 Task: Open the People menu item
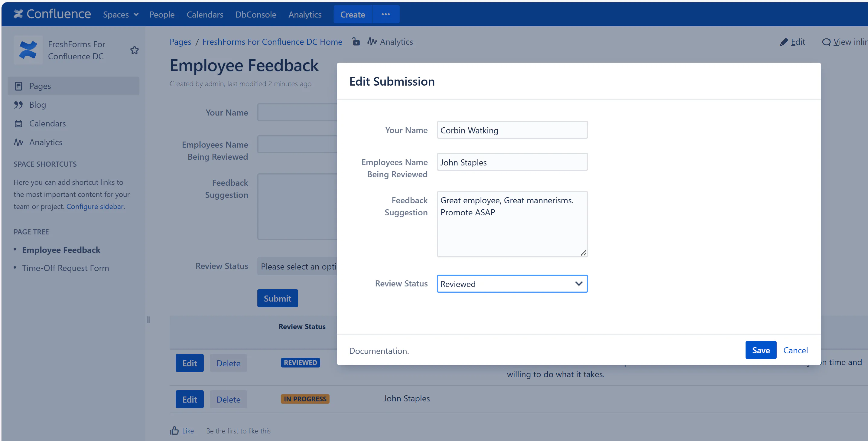[162, 15]
